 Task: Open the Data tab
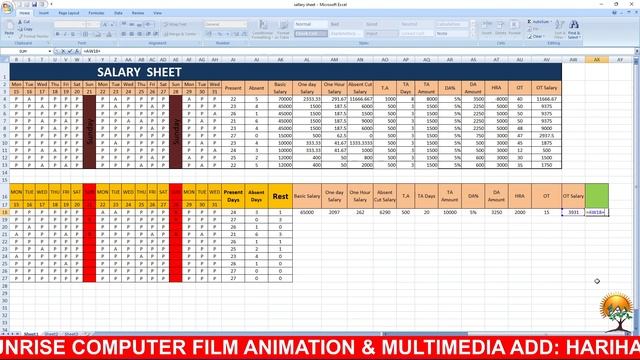(118, 13)
